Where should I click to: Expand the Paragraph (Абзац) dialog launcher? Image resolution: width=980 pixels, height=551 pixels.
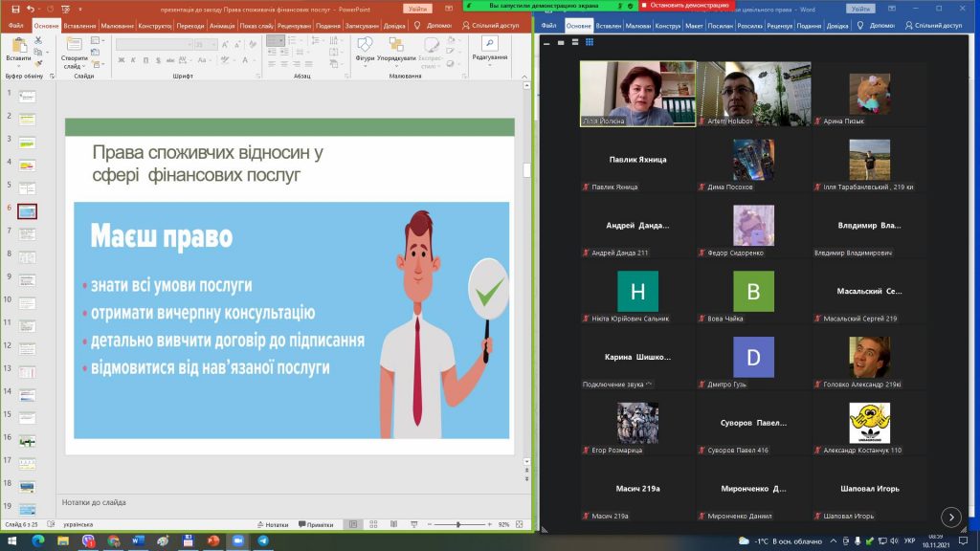(x=346, y=77)
